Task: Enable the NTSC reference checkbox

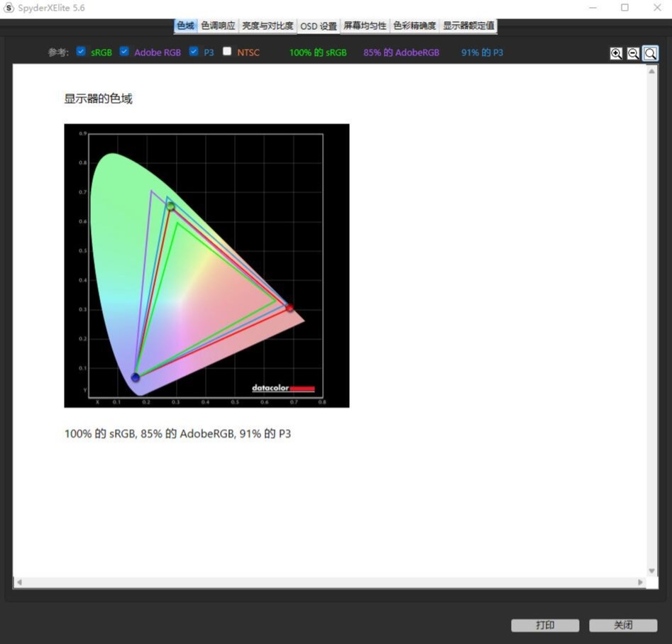Action: (227, 52)
